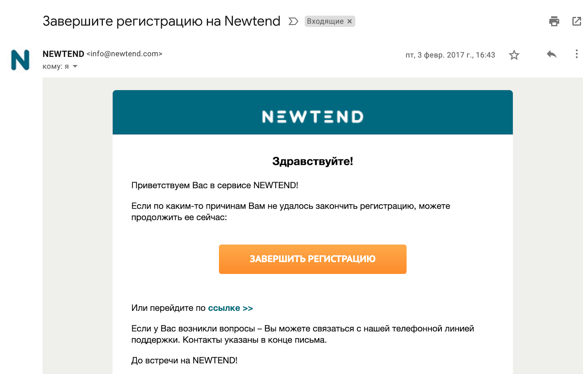Screen dimensions: 588x374
Task: Click the orange ЗАВЕРШИТЬ РЕГИСТРАЦИЮ button
Action: (x=313, y=259)
